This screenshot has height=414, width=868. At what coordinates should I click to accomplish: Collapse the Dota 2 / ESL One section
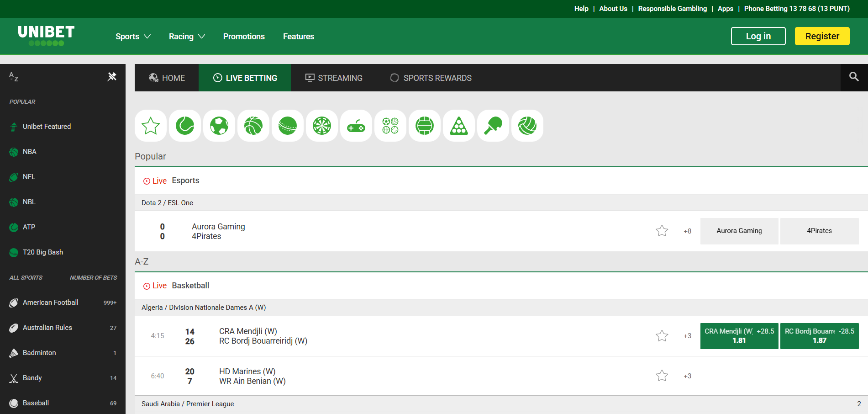(x=501, y=203)
